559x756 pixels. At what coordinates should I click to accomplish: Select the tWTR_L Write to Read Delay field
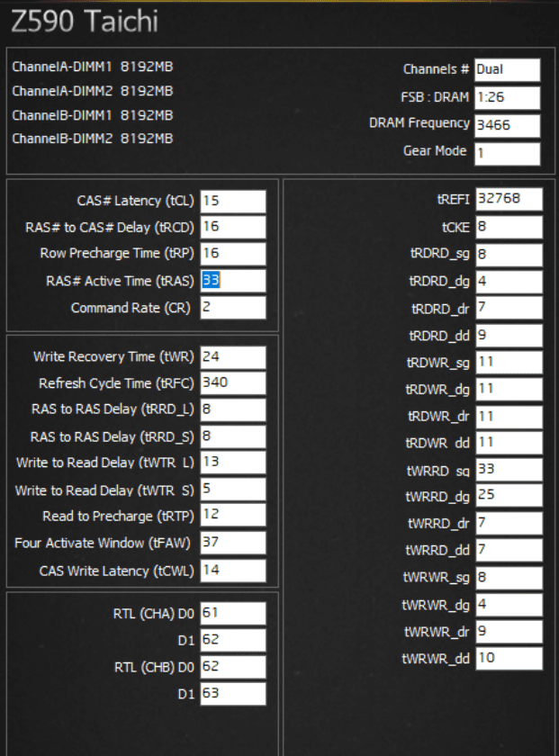pos(233,463)
